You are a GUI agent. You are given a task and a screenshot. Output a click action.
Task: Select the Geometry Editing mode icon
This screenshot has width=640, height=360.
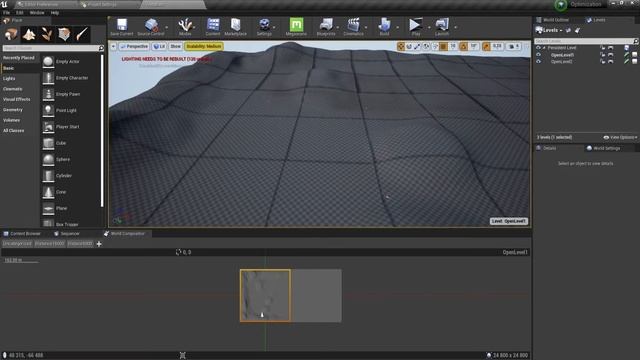64,34
